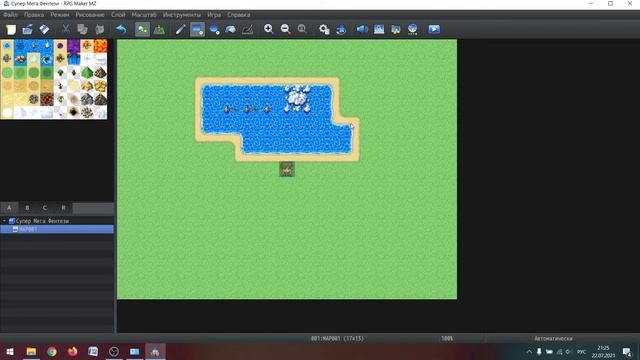Start Playtest with the play icon
This screenshot has height=360, width=640.
pyautogui.click(x=434, y=29)
